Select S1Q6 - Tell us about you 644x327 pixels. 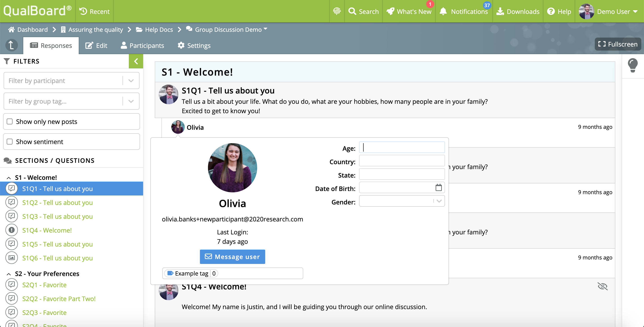click(57, 258)
